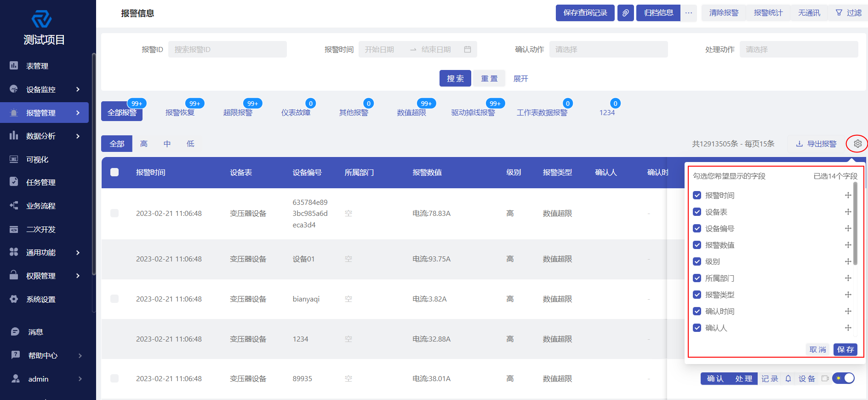The height and width of the screenshot is (400, 868).
Task: Expand 设备监控 sidebar submenu arrow
Action: [78, 89]
